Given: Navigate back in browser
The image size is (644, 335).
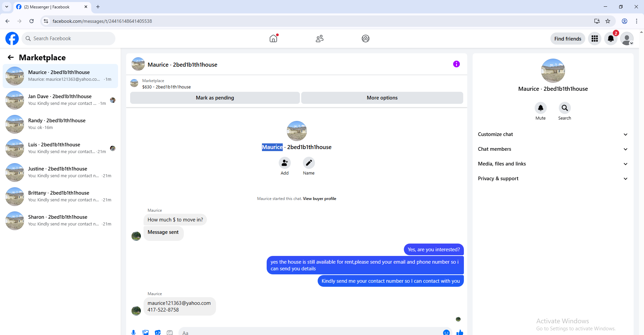Looking at the screenshot, I should tap(7, 21).
